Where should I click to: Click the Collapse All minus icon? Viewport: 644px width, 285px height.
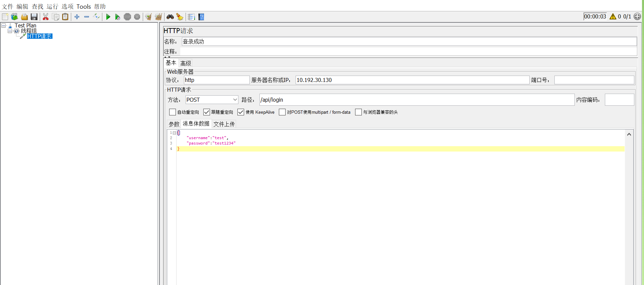(87, 17)
